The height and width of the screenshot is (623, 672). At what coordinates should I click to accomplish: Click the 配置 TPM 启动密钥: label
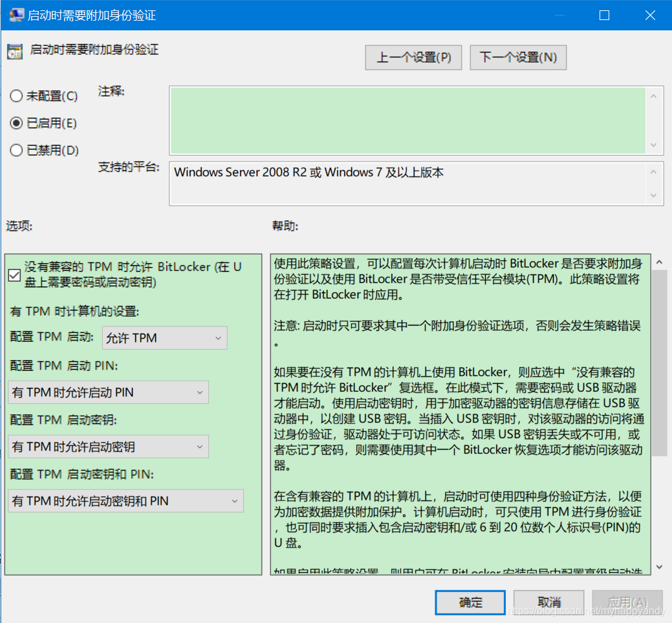63,420
